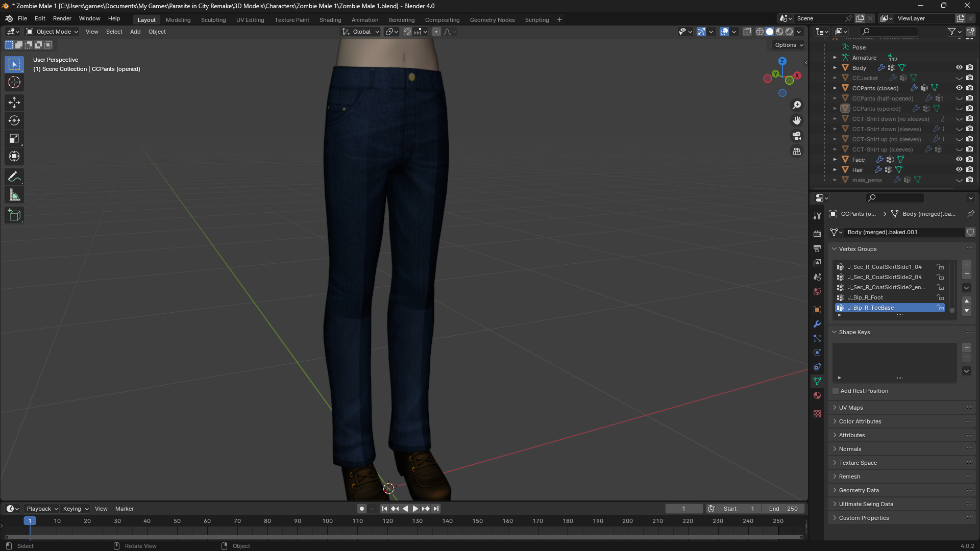Select the Rotate tool

pyautogui.click(x=14, y=120)
